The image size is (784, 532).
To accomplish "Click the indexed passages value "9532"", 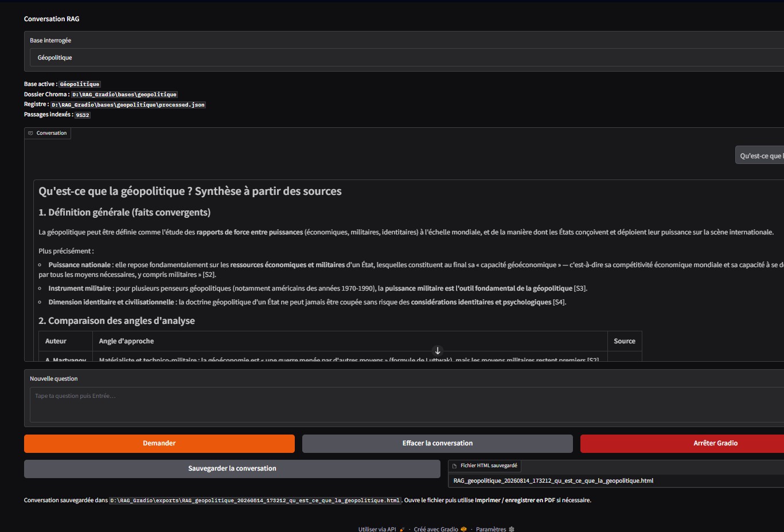I will click(x=83, y=115).
